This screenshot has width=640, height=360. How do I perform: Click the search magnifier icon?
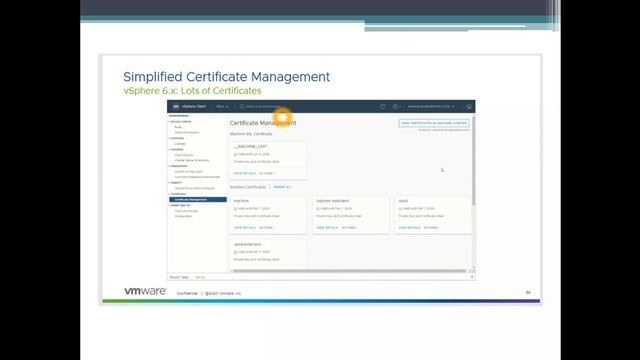point(242,107)
